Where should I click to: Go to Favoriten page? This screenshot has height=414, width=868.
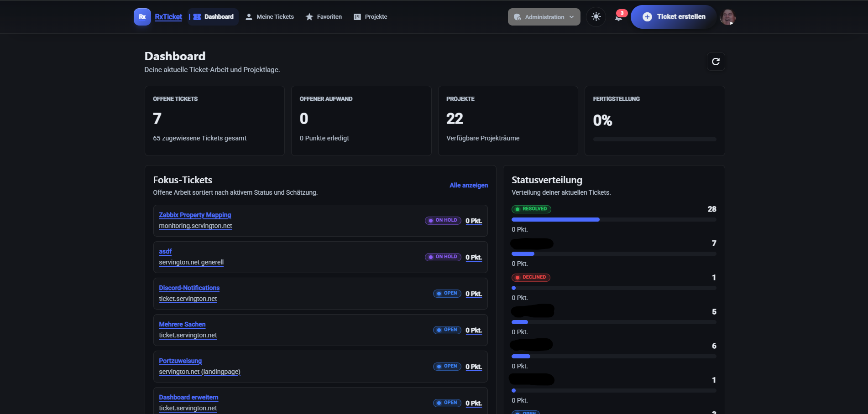click(324, 17)
